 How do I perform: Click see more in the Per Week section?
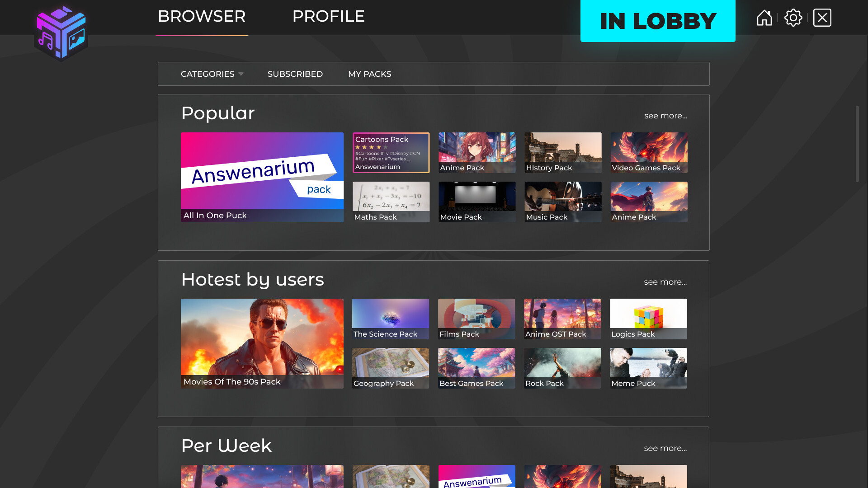665,448
